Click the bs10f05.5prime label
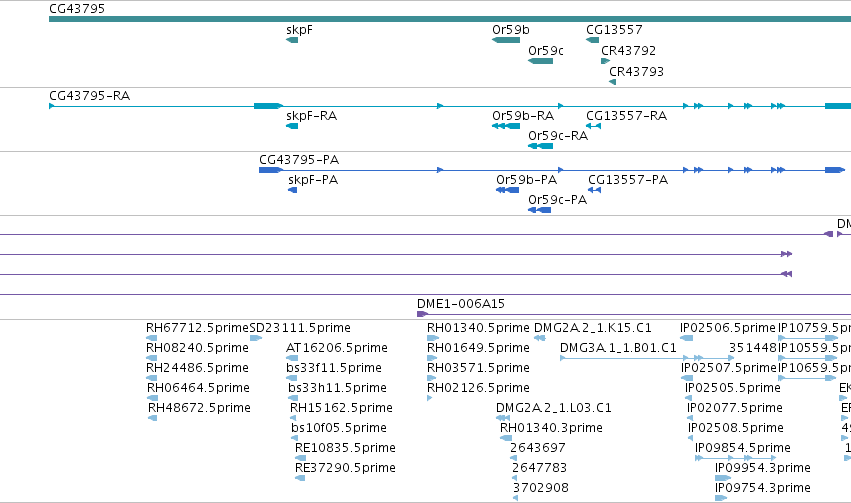 [339, 428]
